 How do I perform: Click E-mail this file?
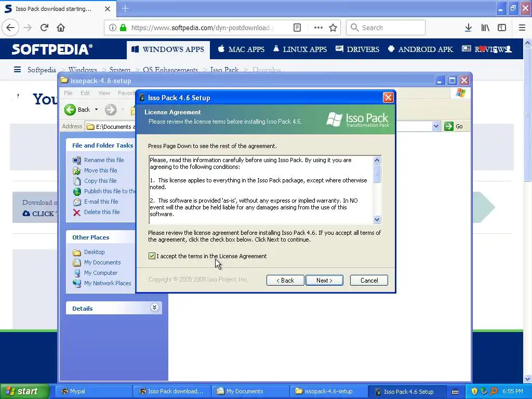click(x=101, y=202)
